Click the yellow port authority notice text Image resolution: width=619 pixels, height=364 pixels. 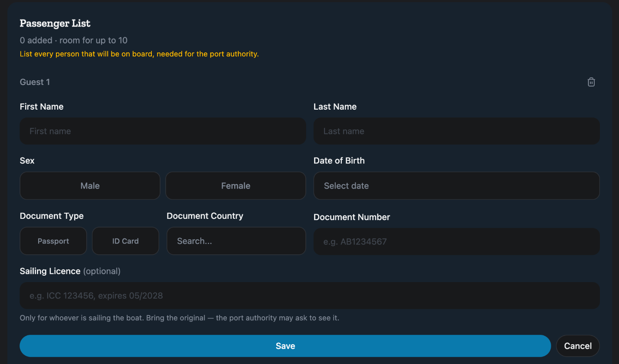(x=139, y=54)
